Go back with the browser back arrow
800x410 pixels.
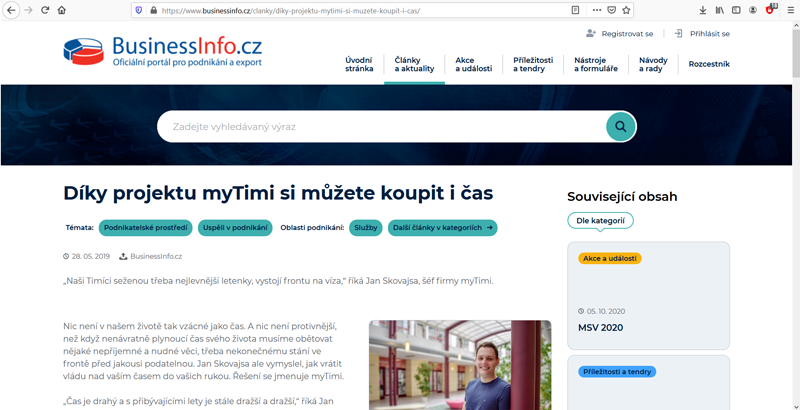(x=11, y=10)
